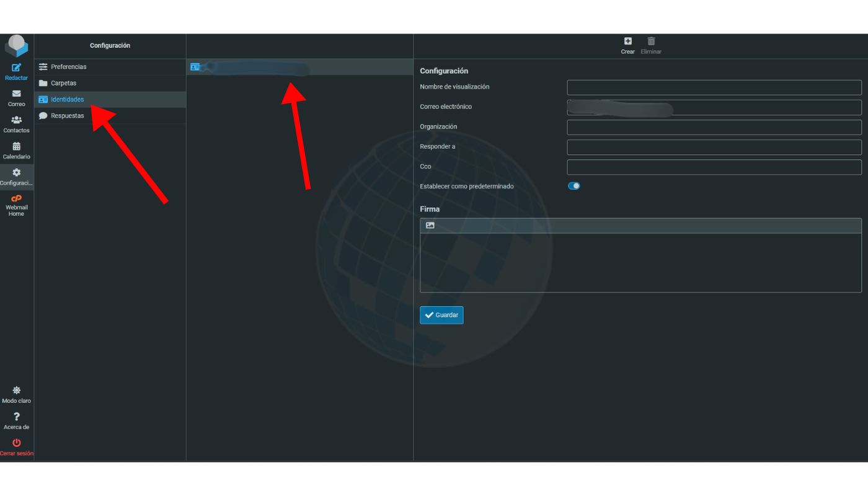Toggle Establecer como predeterminado switch
This screenshot has width=868, height=496.
click(x=574, y=186)
